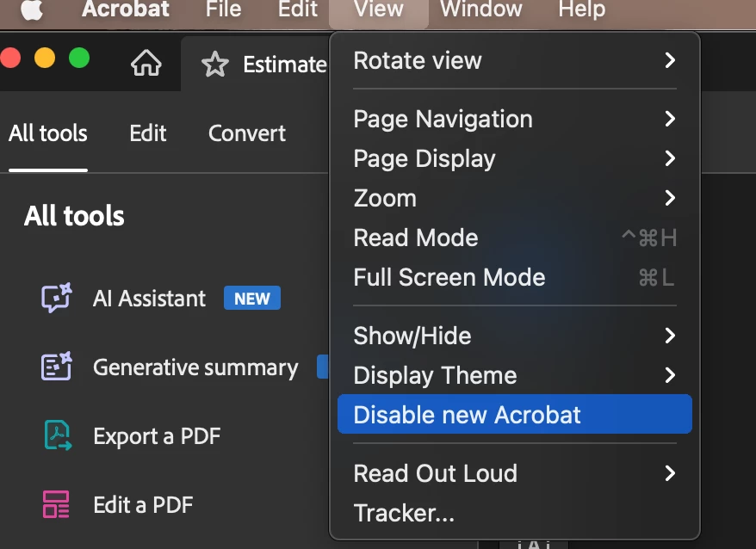Viewport: 756px width, 549px height.
Task: Choose Disable new Acrobat
Action: click(x=514, y=414)
